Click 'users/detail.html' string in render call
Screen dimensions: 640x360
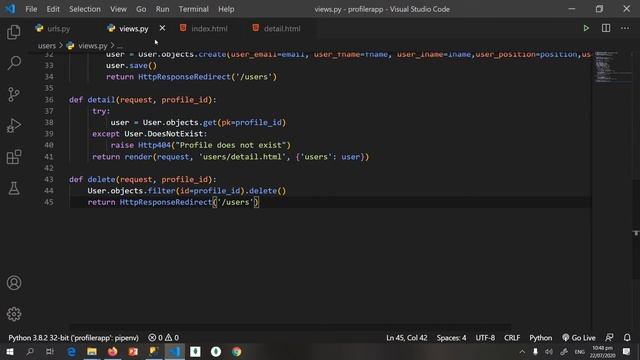pyautogui.click(x=242, y=157)
